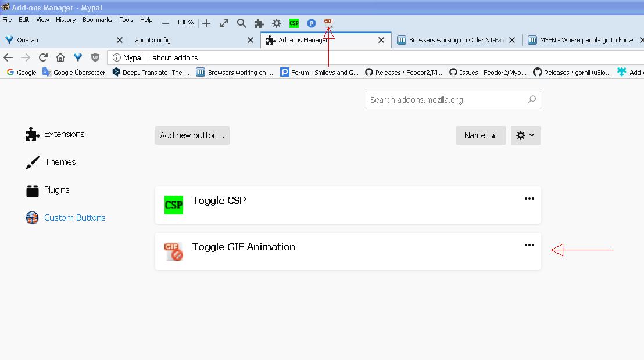Switch to the OneTab tab
The height and width of the screenshot is (360, 644).
[64, 40]
